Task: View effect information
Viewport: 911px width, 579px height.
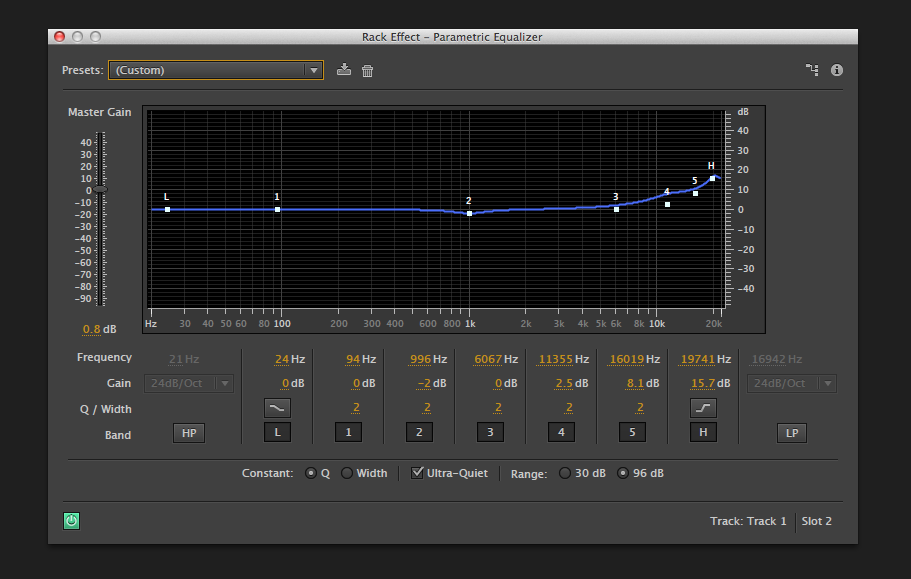Action: point(837,70)
